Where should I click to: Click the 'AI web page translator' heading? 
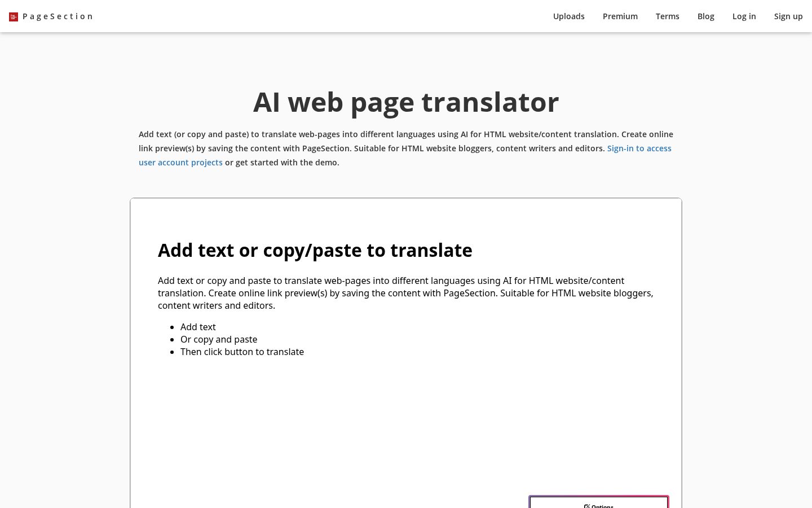(406, 102)
